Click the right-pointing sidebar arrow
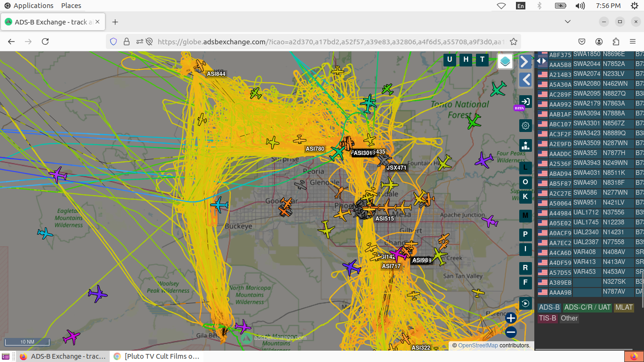This screenshot has width=644, height=362. (525, 62)
